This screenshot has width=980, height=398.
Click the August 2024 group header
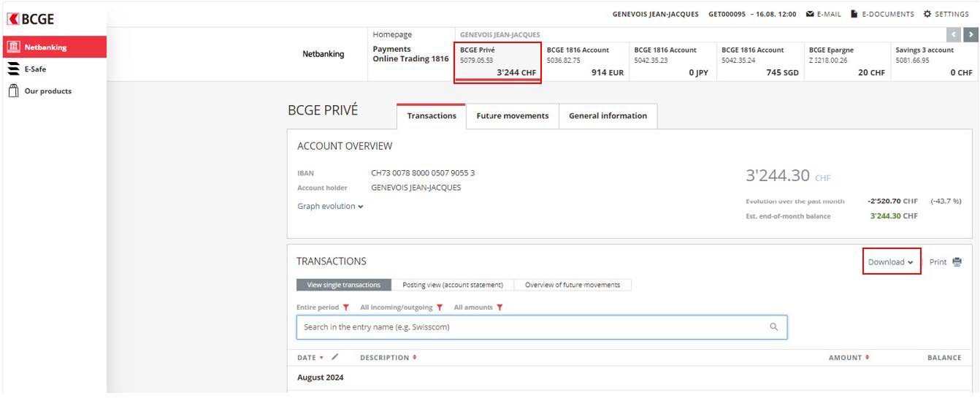[320, 378]
